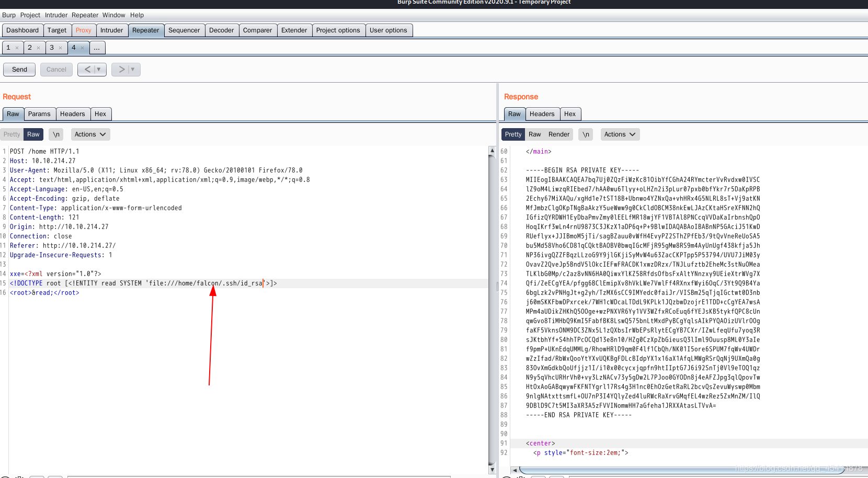Close Repeater tab 2
This screenshot has width=868, height=478.
click(38, 48)
